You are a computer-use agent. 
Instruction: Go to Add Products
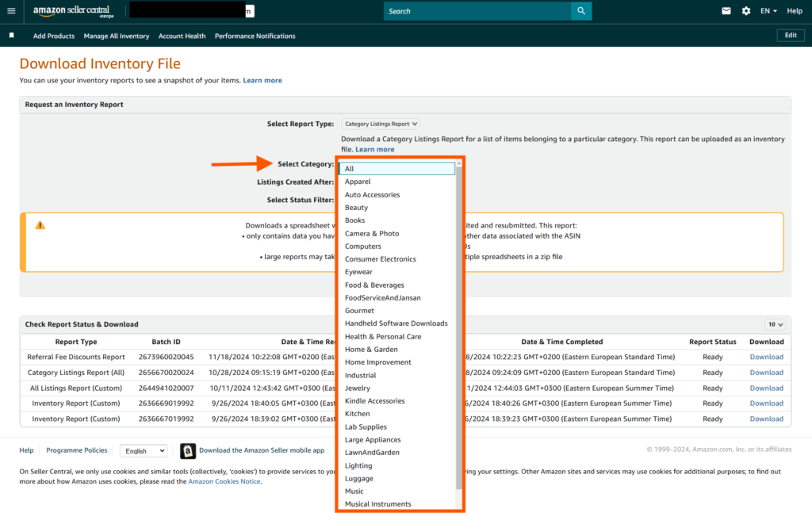click(54, 36)
